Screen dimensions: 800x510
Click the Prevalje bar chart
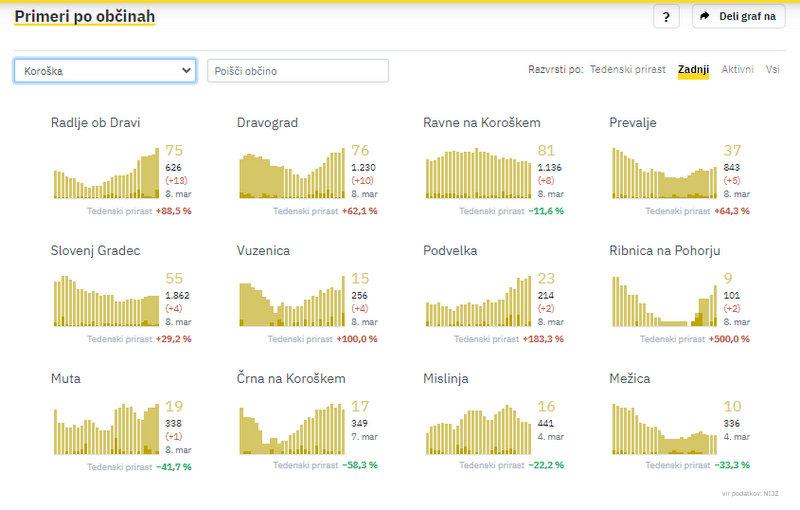click(x=661, y=174)
